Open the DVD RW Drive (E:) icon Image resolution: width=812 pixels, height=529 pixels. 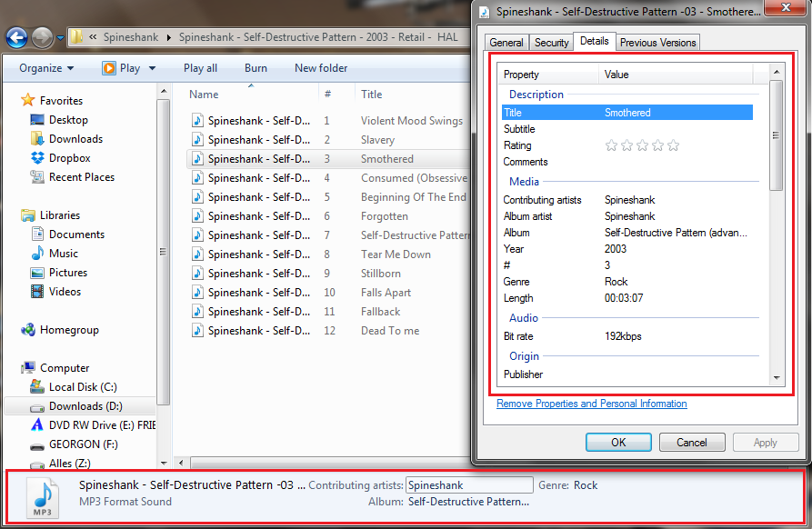click(37, 425)
